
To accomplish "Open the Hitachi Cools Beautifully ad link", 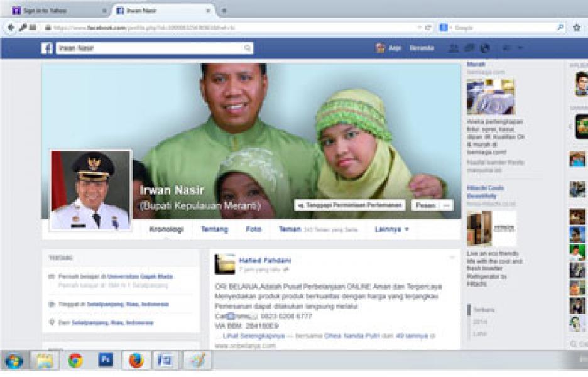I will coord(485,192).
